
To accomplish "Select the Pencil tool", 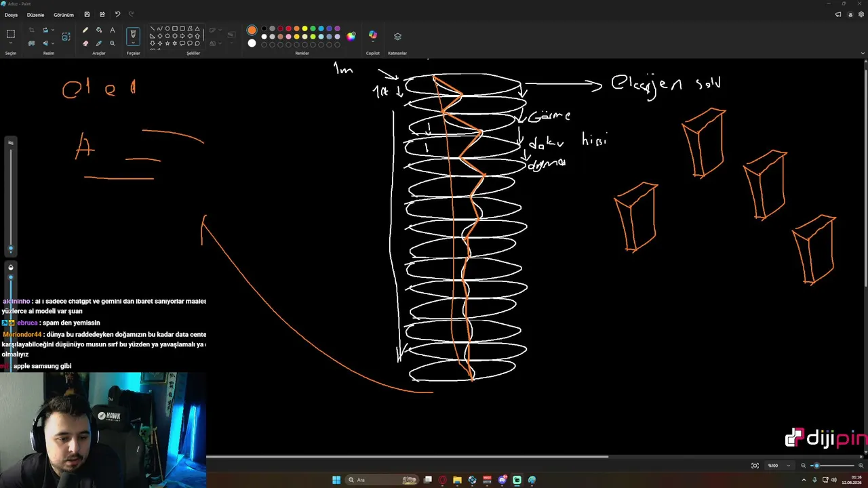I will [85, 30].
